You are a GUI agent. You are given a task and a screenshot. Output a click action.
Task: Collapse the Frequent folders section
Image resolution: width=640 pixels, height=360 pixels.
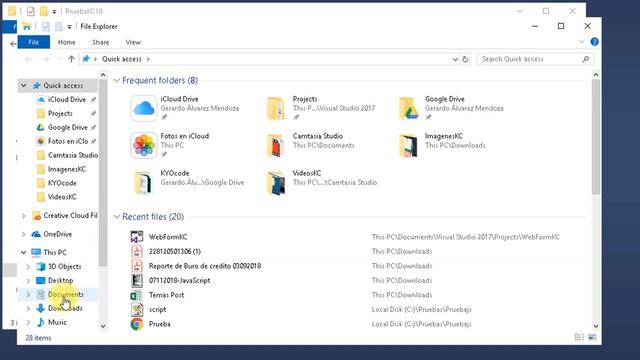(x=117, y=80)
